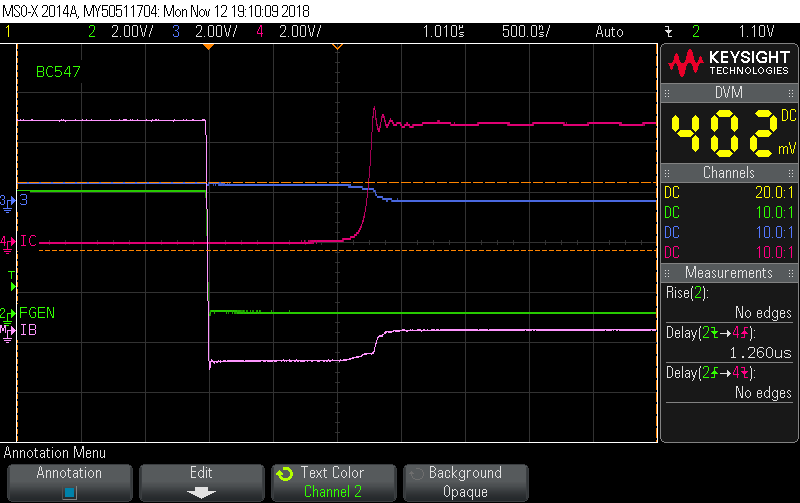Image resolution: width=800 pixels, height=503 pixels.
Task: Select the trigger level T marker
Action: click(x=12, y=282)
